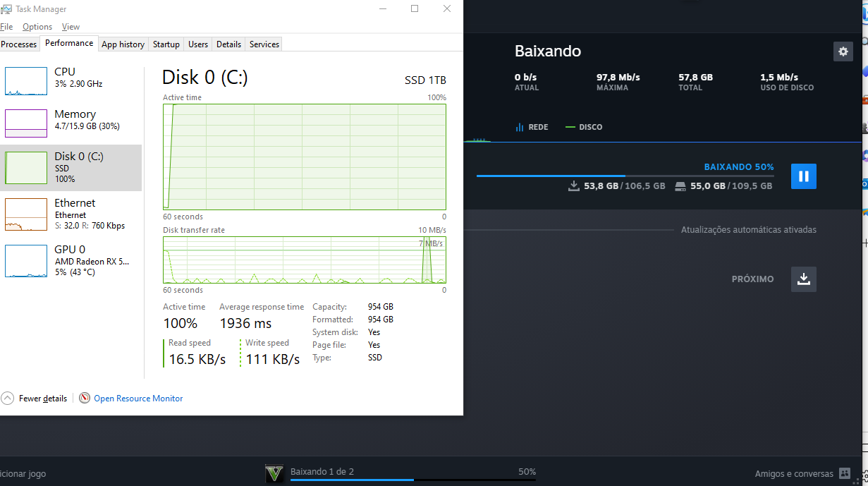Click the Task Manager title bar icon
The image size is (868, 486).
coord(6,9)
